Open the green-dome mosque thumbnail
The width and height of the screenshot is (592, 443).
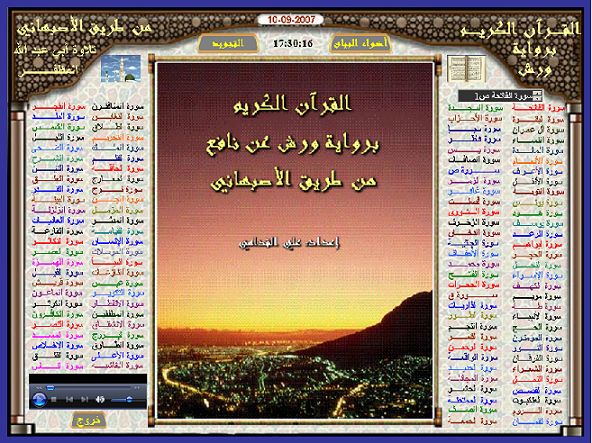pos(121,69)
